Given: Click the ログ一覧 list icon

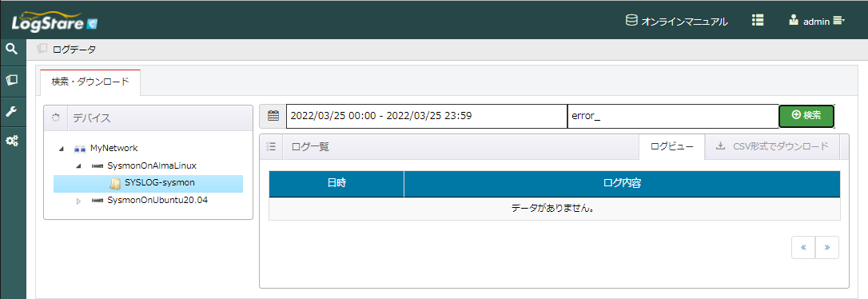Looking at the screenshot, I should [271, 147].
